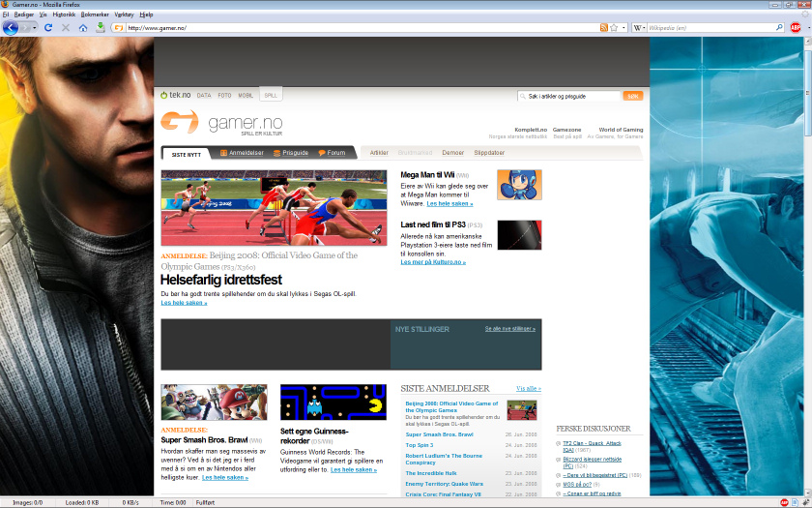Open the Wikipedia search engine selector
Image resolution: width=812 pixels, height=508 pixels.
(x=640, y=28)
